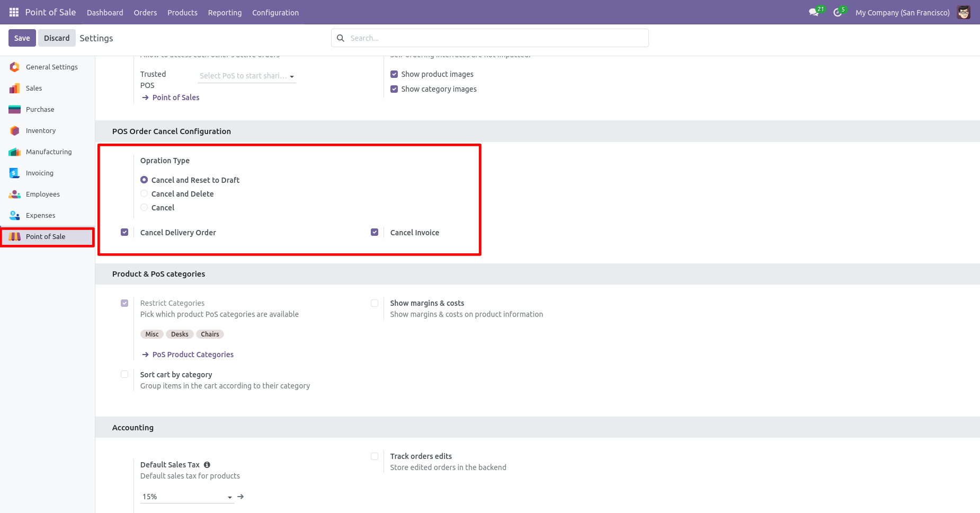Image resolution: width=980 pixels, height=513 pixels.
Task: Uncheck Show product images
Action: point(394,74)
